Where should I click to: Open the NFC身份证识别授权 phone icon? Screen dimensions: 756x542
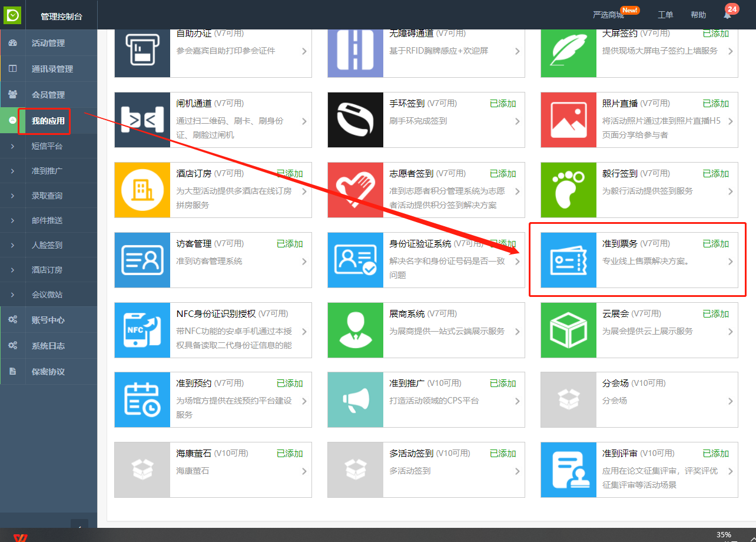[x=142, y=330]
